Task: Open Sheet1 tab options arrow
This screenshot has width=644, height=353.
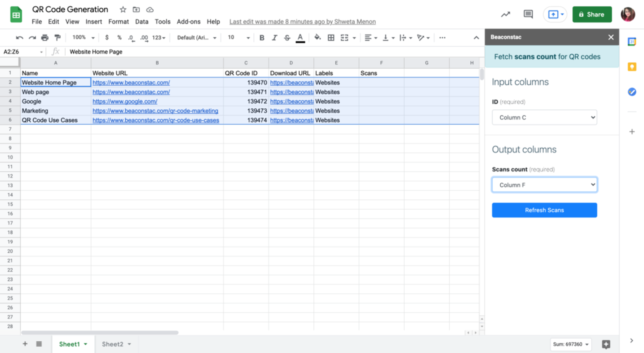Action: tap(86, 344)
